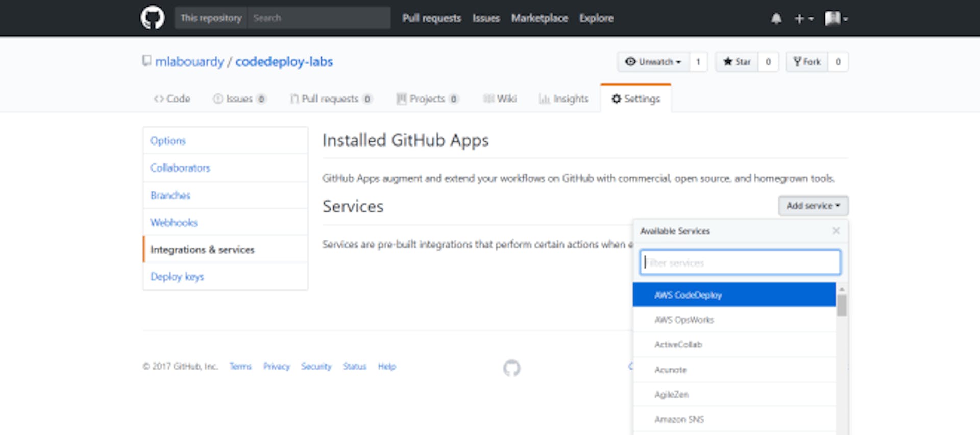Focus the header Search field
Screen dimensions: 980x435
tap(319, 18)
